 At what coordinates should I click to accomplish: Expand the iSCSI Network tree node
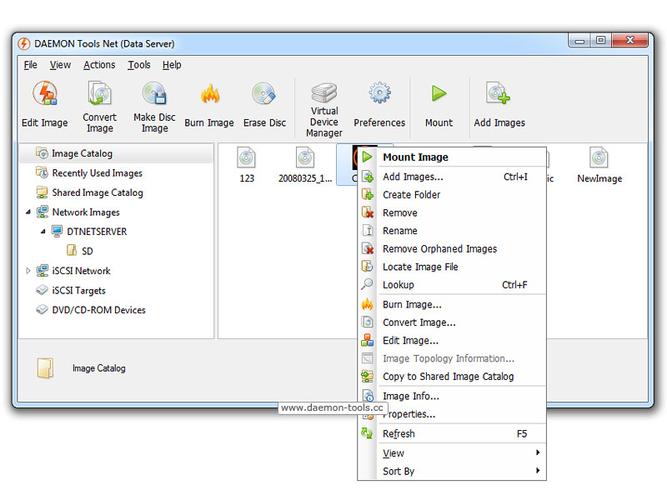28,271
